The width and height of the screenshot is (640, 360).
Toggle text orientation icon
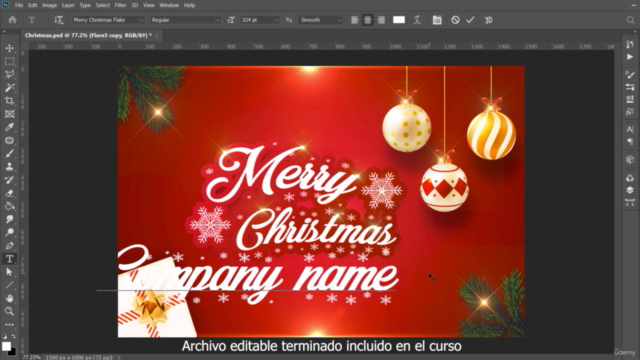[59, 20]
